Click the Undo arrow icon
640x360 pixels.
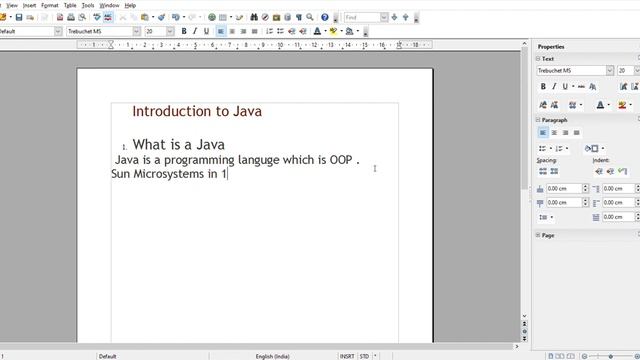[176, 17]
